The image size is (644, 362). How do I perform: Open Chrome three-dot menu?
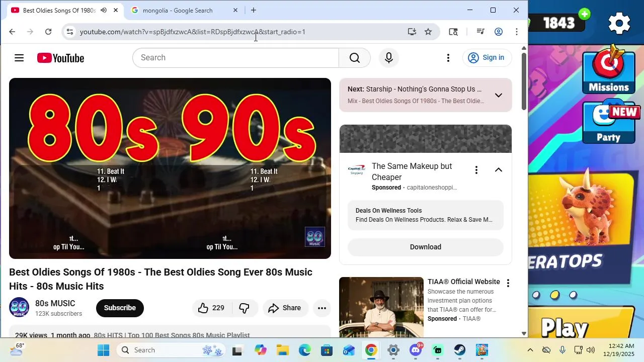pyautogui.click(x=517, y=32)
